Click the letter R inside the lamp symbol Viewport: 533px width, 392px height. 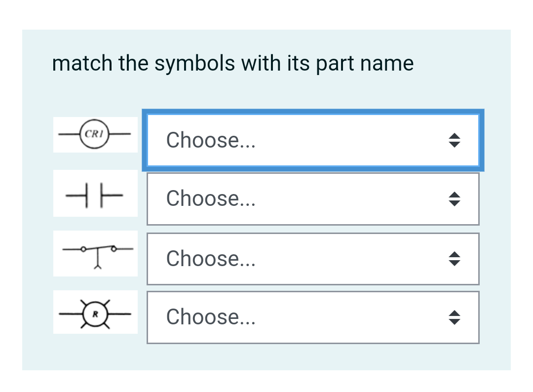(x=96, y=314)
